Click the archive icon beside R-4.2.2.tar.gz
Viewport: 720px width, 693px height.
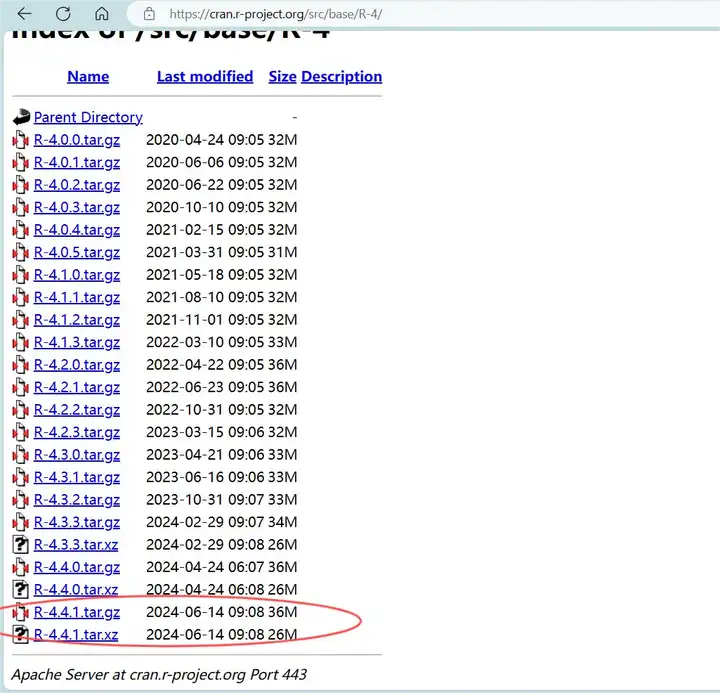click(20, 410)
